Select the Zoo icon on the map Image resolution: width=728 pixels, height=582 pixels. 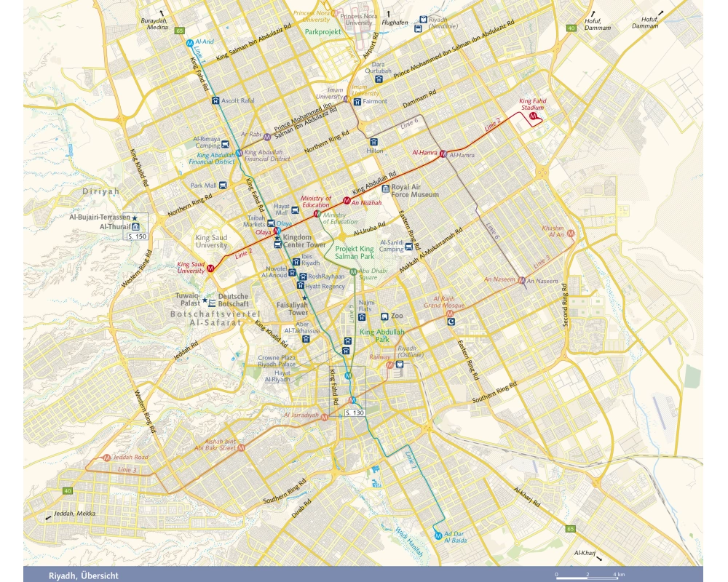coord(384,316)
